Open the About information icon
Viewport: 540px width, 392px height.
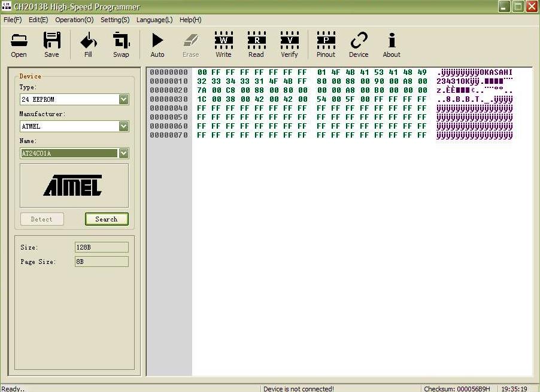tap(392, 44)
